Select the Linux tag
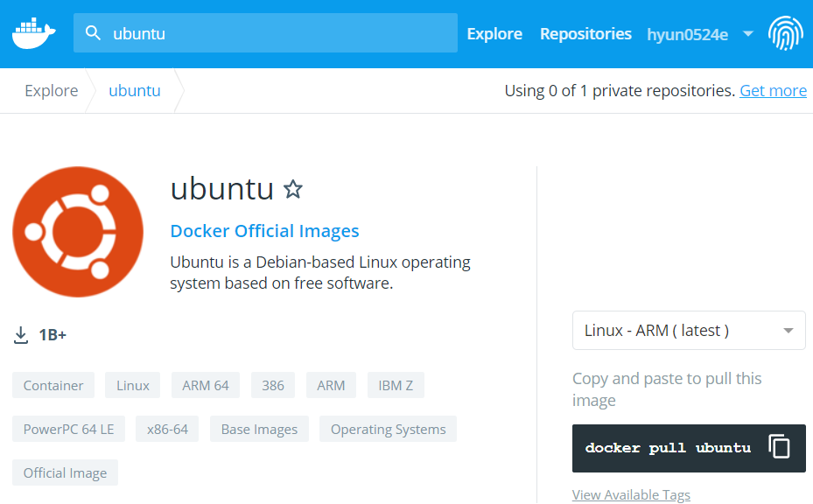Viewport: 813px width, 504px height. click(x=133, y=385)
